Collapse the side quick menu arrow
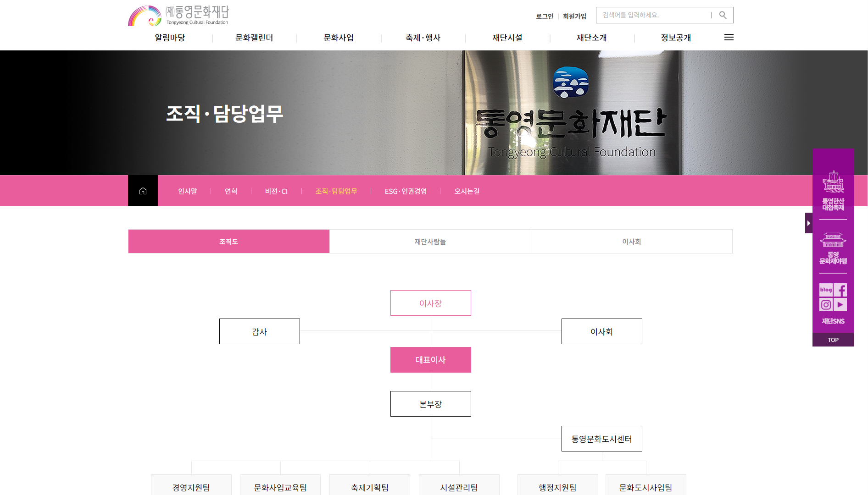This screenshot has width=868, height=495. coord(808,223)
